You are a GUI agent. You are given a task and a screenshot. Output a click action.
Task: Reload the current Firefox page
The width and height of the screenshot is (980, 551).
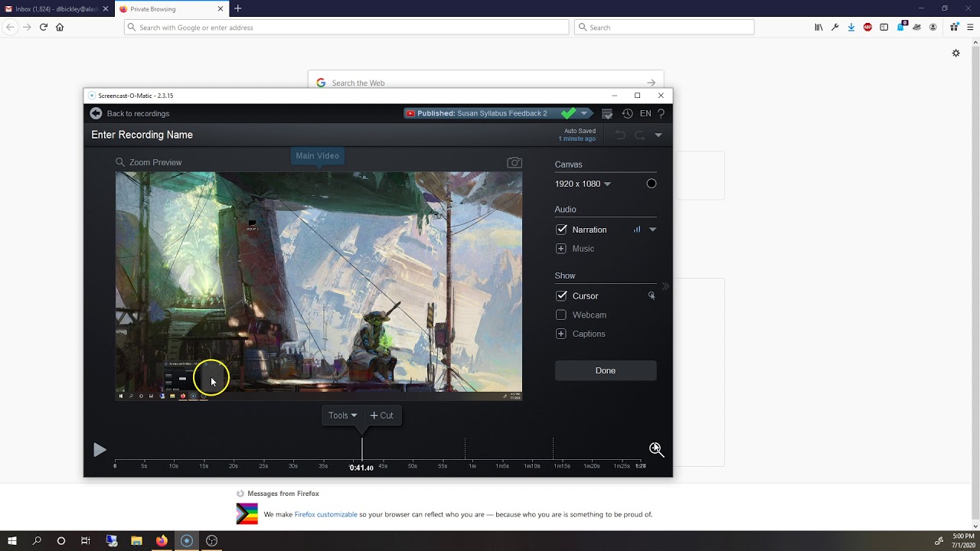tap(44, 27)
